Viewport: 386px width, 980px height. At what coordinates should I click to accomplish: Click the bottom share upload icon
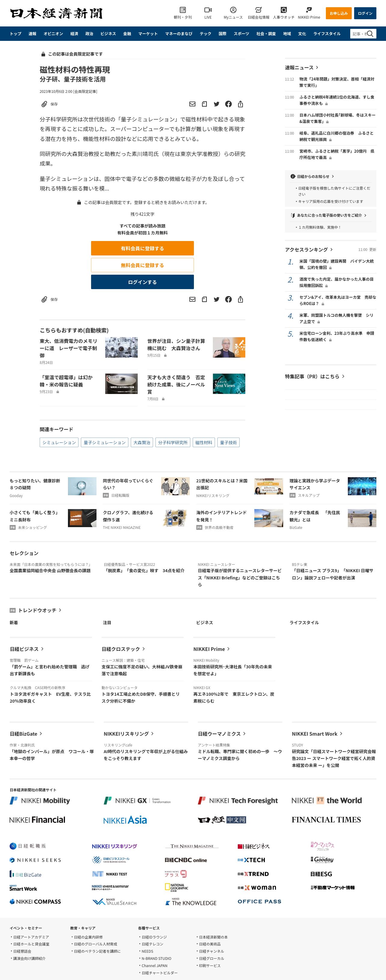pos(240,299)
